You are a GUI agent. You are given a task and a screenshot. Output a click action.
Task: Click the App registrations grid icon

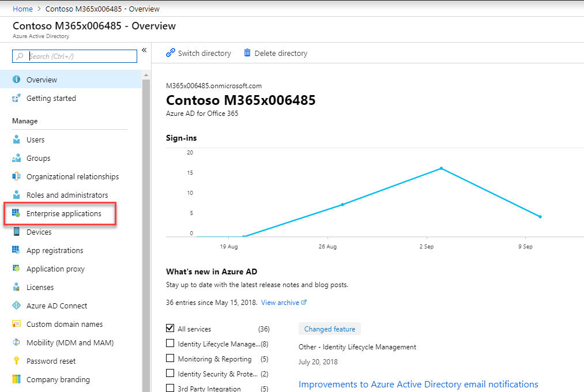pyautogui.click(x=16, y=250)
